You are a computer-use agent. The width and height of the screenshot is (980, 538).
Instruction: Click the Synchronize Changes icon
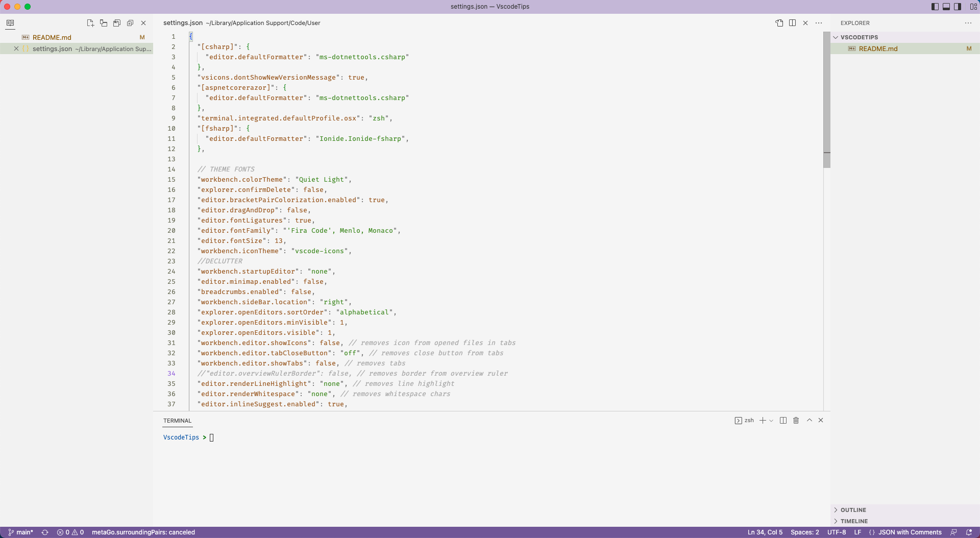45,532
